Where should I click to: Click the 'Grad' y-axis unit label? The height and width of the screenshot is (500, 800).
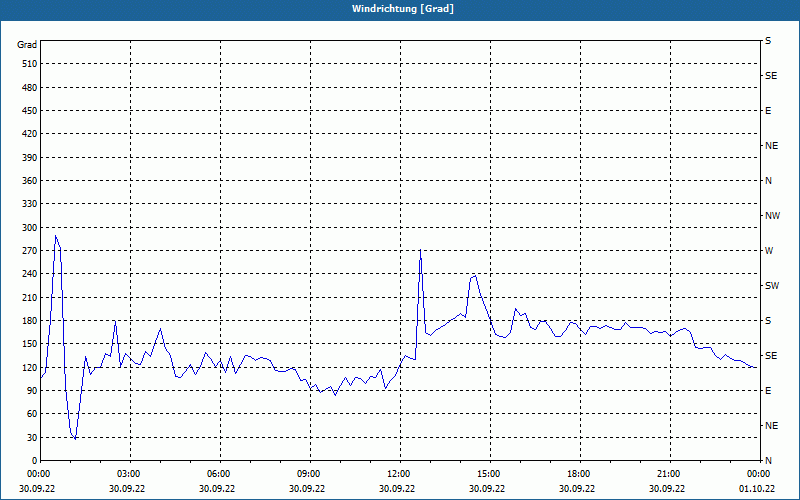27,44
